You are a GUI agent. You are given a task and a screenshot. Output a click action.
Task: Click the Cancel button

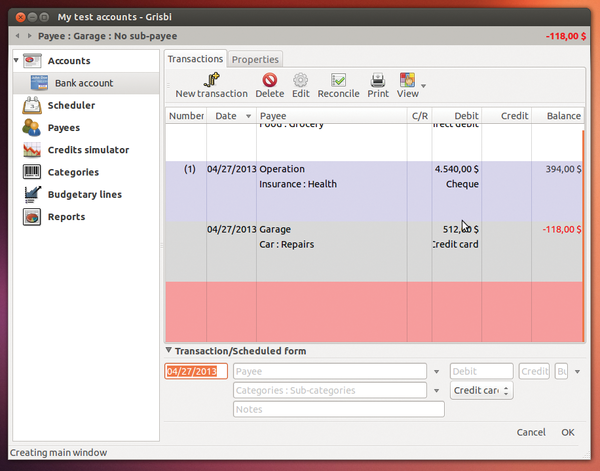(x=531, y=432)
